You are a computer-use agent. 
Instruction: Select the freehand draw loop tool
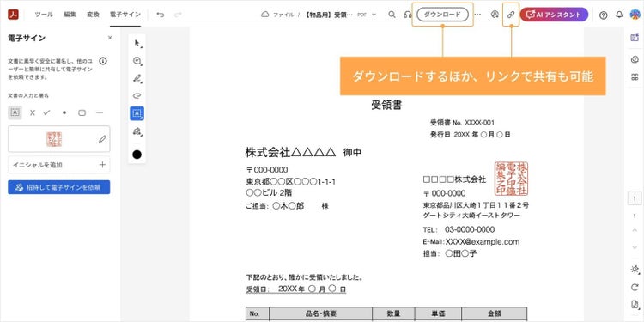coord(137,95)
